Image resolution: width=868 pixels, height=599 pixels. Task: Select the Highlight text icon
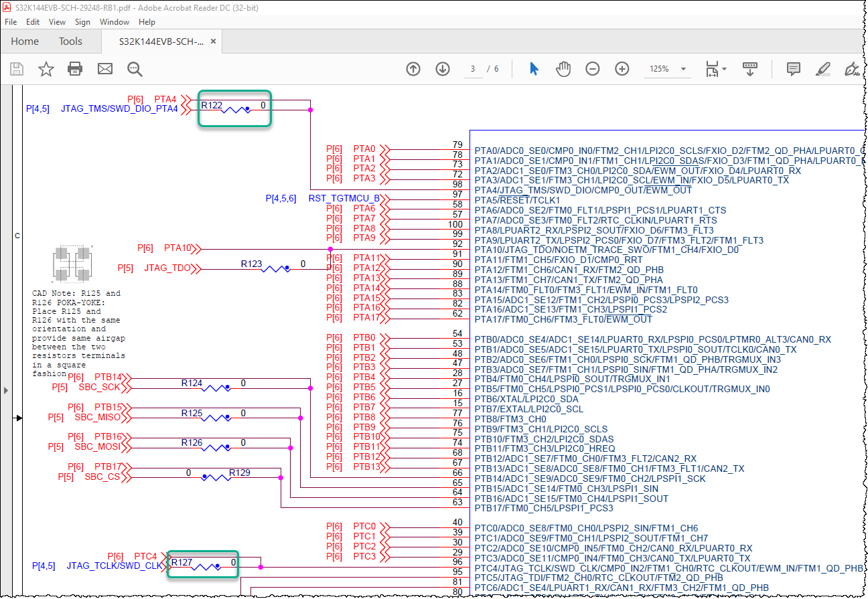823,69
